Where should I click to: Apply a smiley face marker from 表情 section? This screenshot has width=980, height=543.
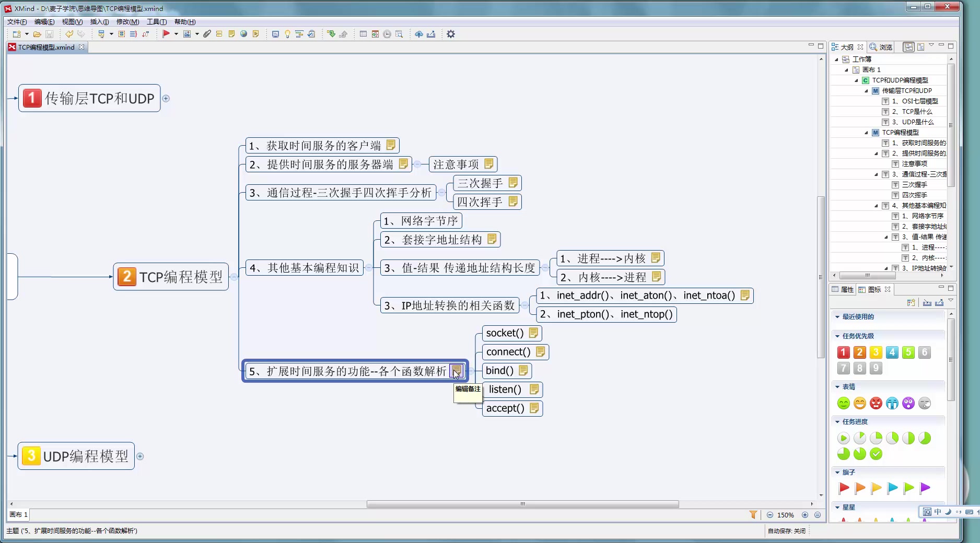(843, 403)
